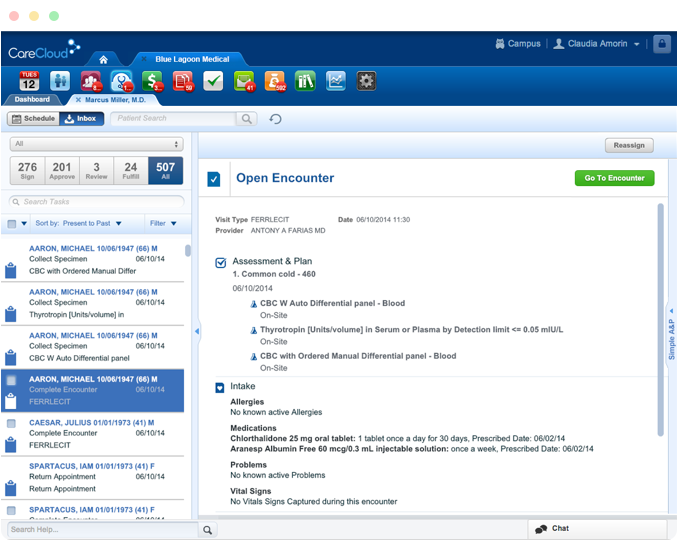Open the Filter dropdown
Viewport: 679px width, 541px height.
click(163, 224)
